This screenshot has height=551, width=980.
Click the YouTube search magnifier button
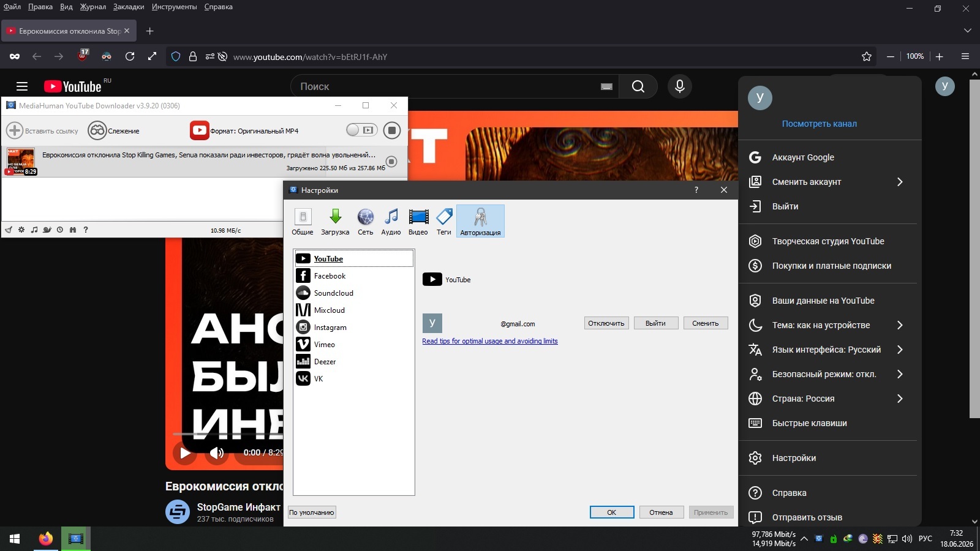pyautogui.click(x=638, y=86)
